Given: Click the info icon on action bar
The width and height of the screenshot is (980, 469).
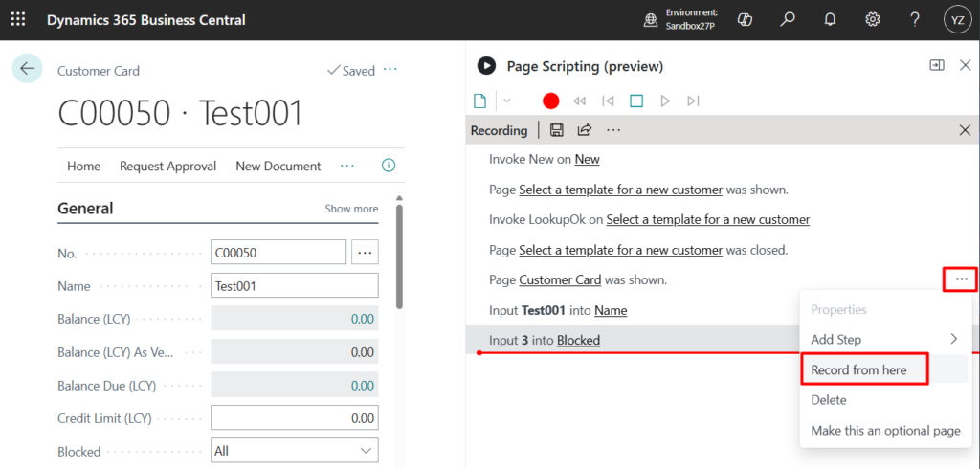Looking at the screenshot, I should 389,166.
